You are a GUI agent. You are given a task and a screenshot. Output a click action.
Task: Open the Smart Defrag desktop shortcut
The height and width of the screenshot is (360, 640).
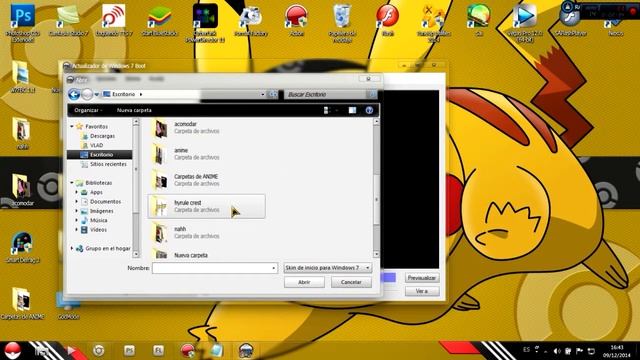coord(22,247)
